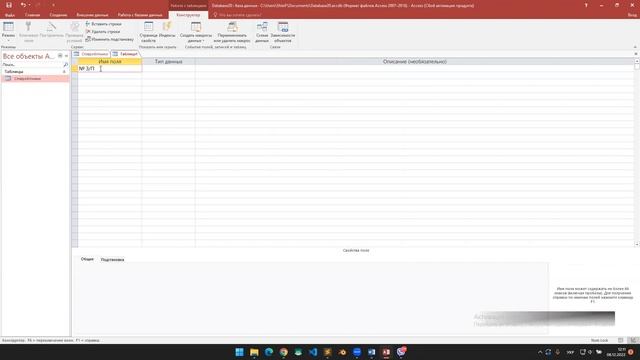Viewport: 640px width, 360px height.
Task: Click the Режим view button icon
Action: coord(8,27)
